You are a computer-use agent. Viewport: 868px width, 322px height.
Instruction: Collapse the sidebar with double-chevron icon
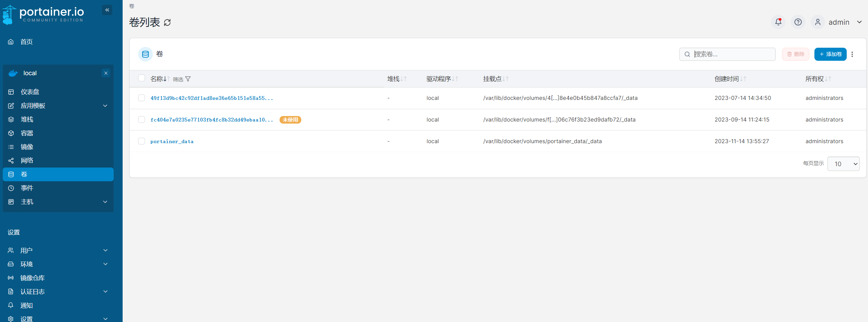click(x=107, y=10)
